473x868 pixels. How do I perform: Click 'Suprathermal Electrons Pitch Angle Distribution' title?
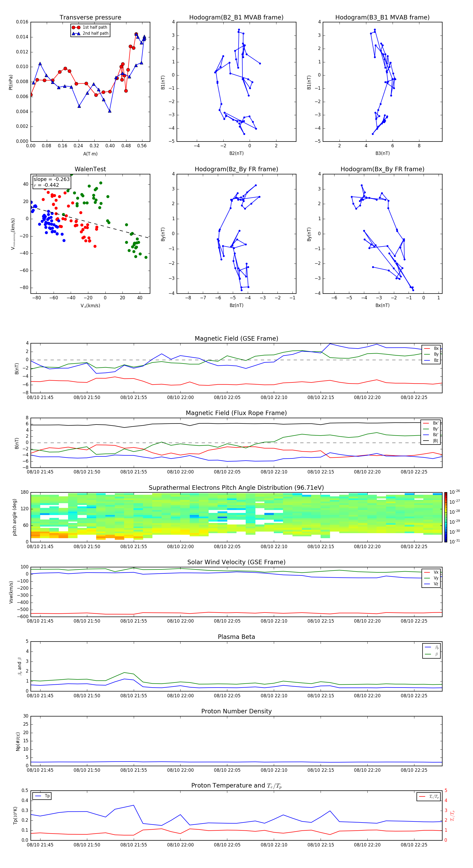coord(236,488)
